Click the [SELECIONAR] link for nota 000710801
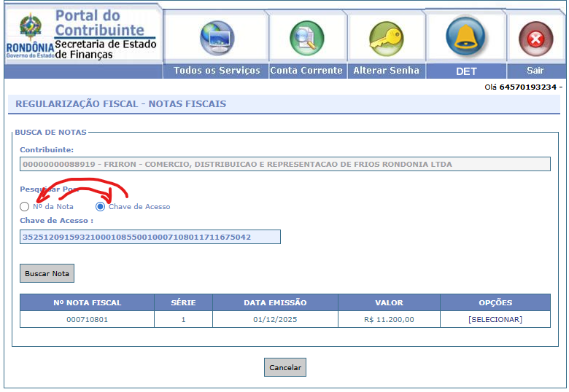The width and height of the screenshot is (569, 392). 495,319
